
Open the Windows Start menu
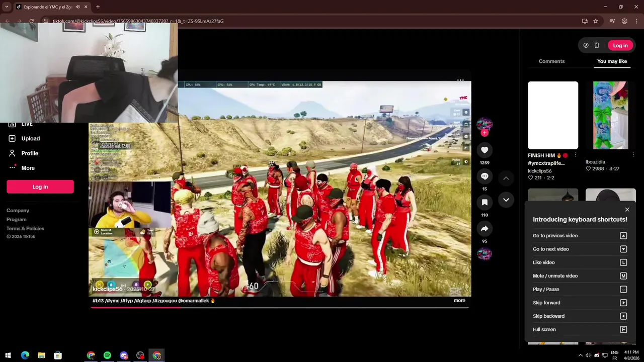[8, 355]
